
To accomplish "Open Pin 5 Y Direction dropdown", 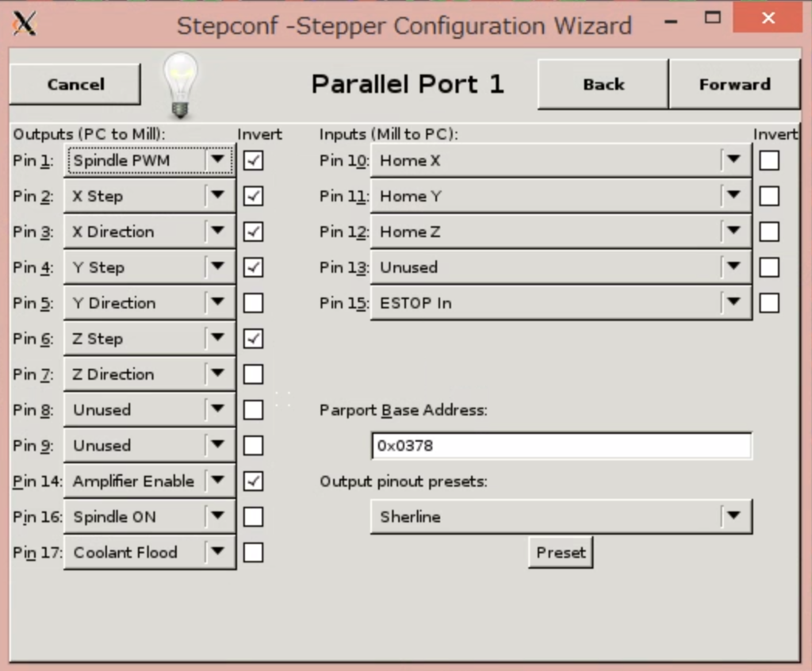I will pos(150,303).
